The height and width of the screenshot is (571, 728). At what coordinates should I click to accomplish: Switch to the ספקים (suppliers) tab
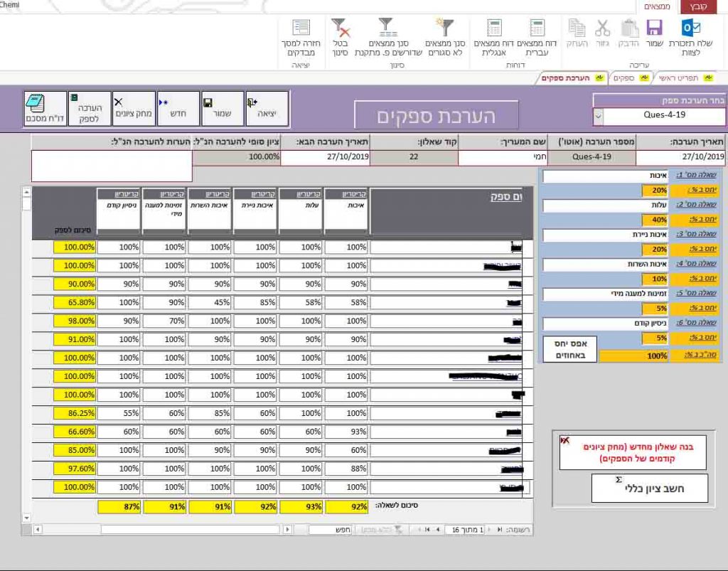point(628,78)
